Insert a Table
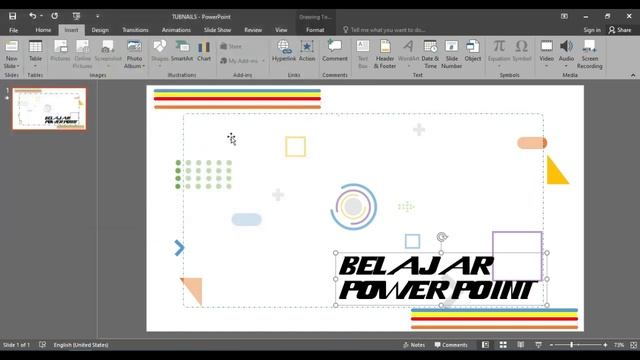This screenshot has width=640, height=360. pos(35,54)
